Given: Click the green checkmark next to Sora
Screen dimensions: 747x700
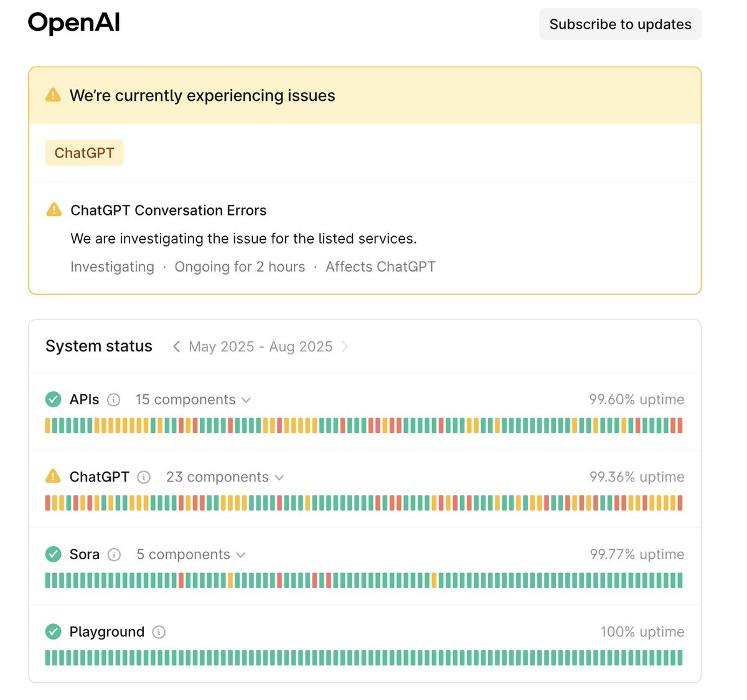Looking at the screenshot, I should tap(54, 554).
